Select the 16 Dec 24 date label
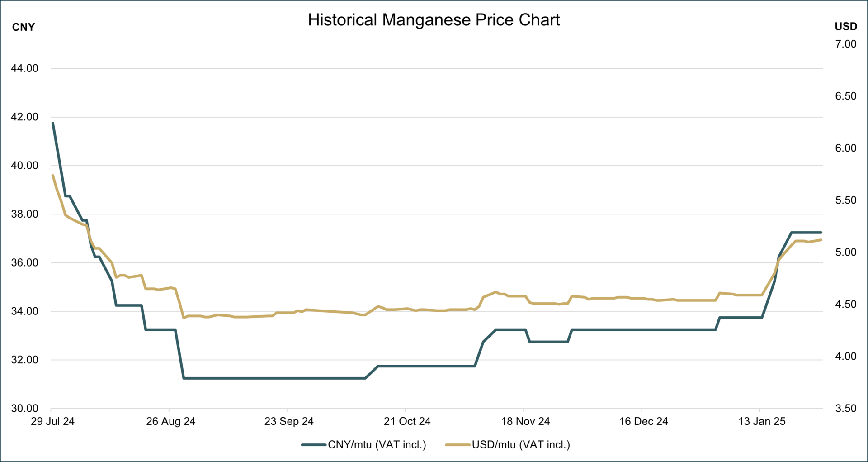 pyautogui.click(x=643, y=422)
